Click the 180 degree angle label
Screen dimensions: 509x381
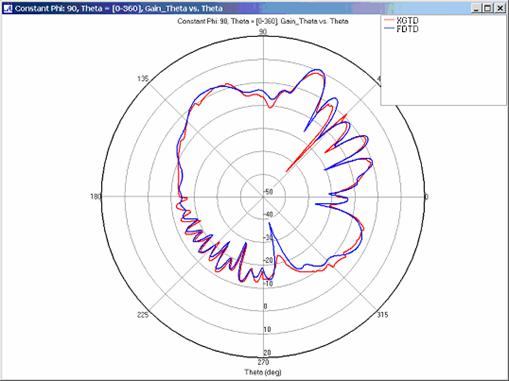point(95,196)
